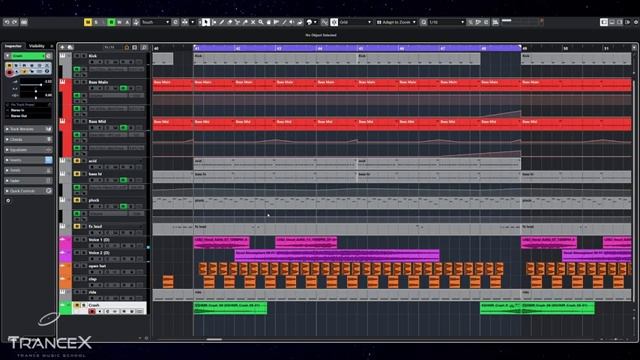
Task: Select the first open hat orange clip
Action: click(203, 269)
